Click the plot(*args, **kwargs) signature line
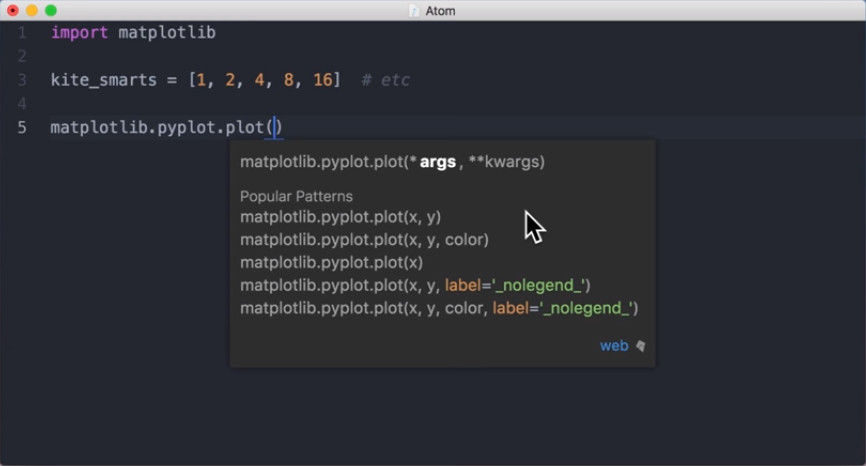 point(392,162)
